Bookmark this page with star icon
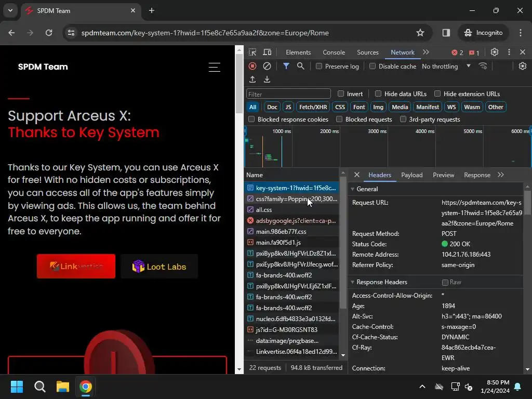Viewport: 532px width, 399px height. click(420, 33)
